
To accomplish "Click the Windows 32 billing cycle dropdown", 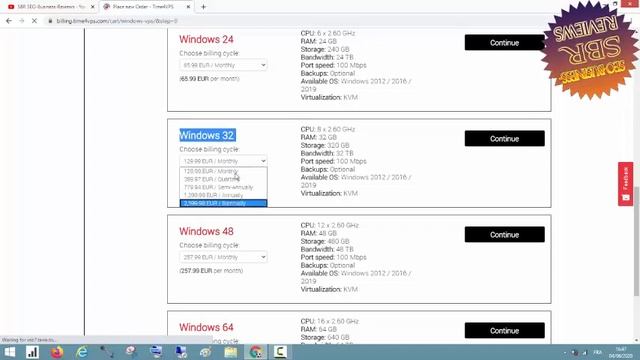I will tap(223, 161).
